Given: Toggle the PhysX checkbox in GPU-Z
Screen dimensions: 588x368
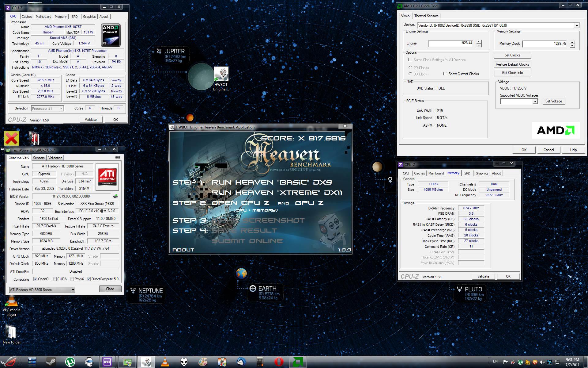Looking at the screenshot, I should coord(72,279).
